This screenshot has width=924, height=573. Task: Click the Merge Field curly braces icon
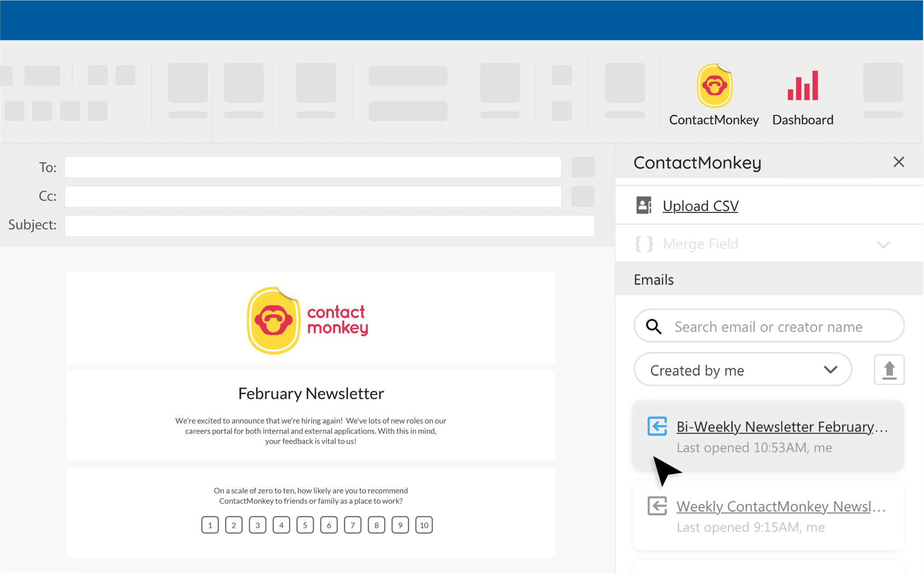tap(644, 243)
